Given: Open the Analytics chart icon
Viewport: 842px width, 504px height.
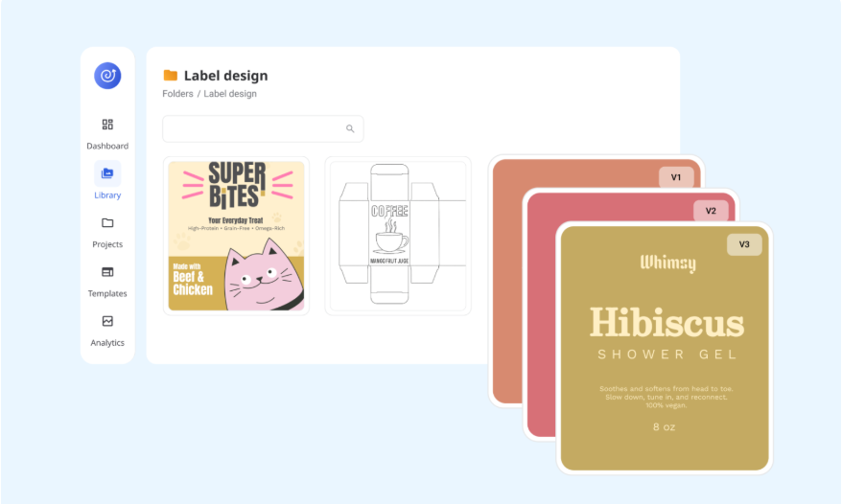Looking at the screenshot, I should (107, 321).
